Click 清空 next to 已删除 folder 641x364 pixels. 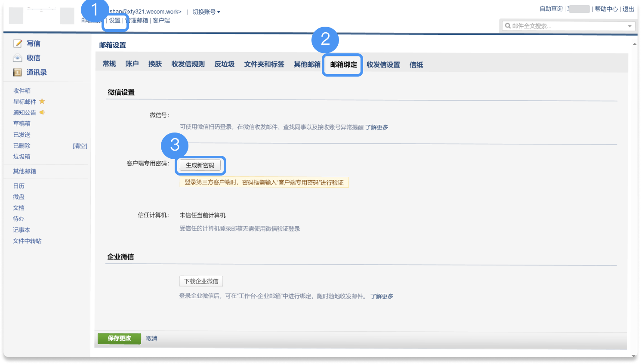(x=80, y=145)
